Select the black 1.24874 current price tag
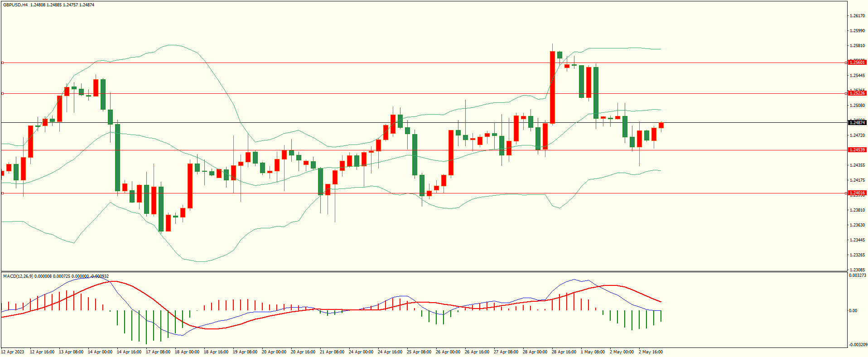 pyautogui.click(x=857, y=123)
